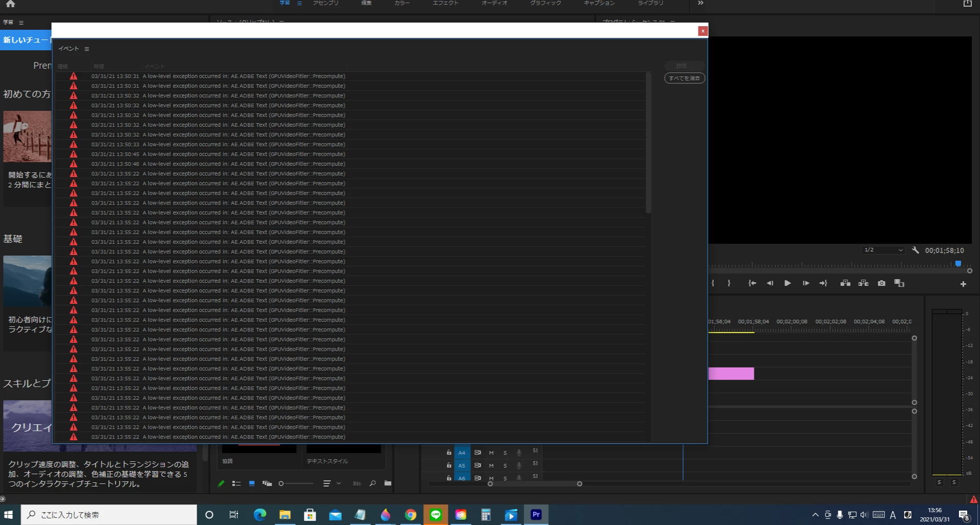Create a new bin with folder icon

[x=388, y=483]
